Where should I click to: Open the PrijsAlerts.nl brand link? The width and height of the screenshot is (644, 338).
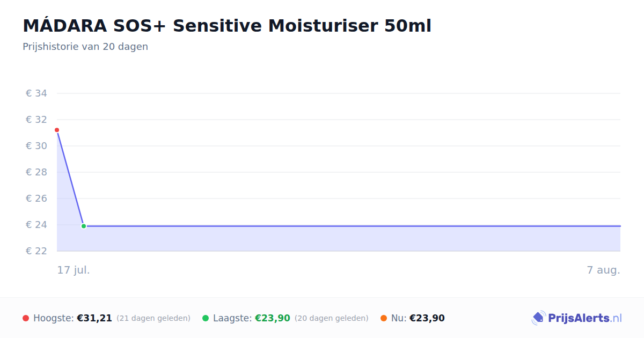tap(577, 318)
